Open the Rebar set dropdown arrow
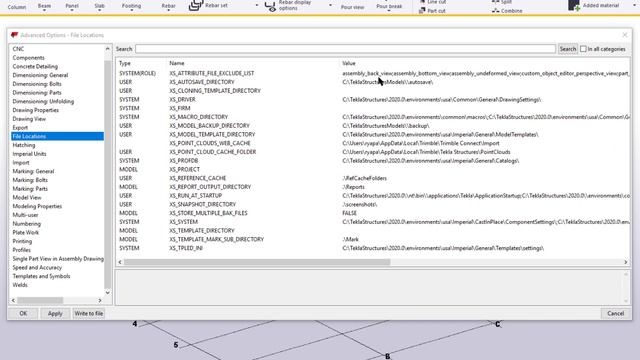This screenshot has width=640, height=360. tap(257, 6)
